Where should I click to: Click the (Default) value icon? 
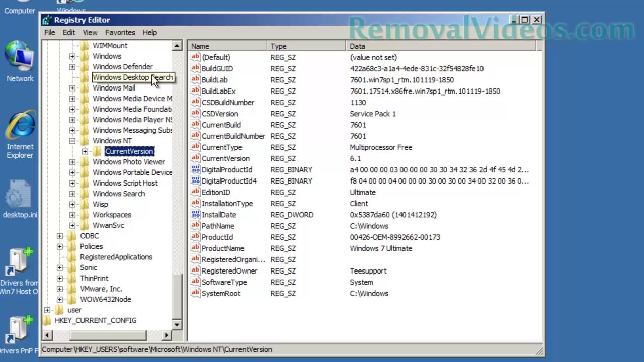pos(195,57)
